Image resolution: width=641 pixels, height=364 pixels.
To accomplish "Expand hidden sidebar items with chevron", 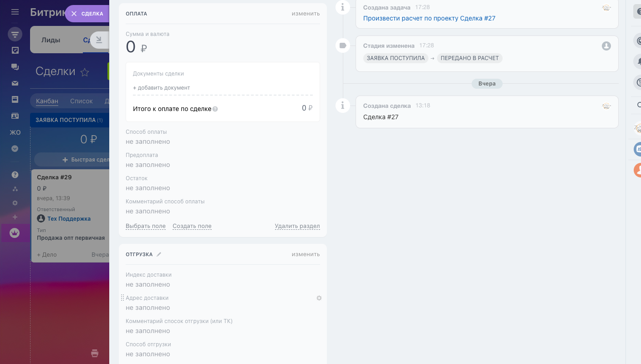I will pos(15,148).
